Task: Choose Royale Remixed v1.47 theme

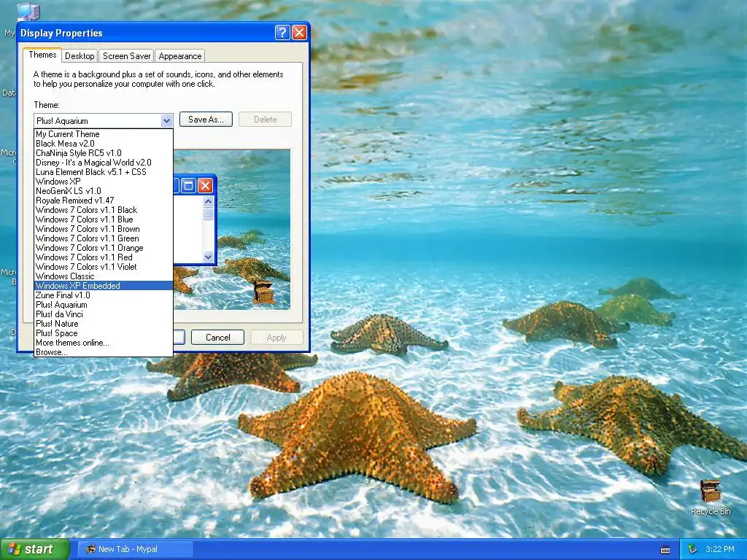Action: (x=104, y=201)
